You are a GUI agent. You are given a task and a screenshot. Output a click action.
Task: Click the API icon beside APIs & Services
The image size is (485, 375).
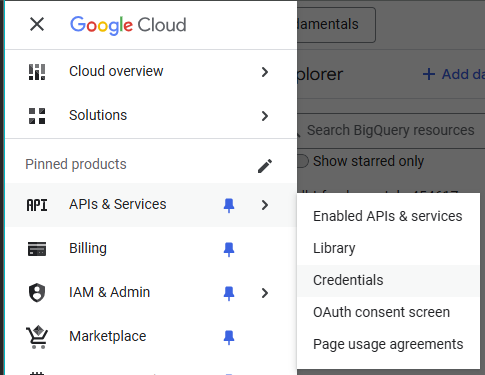coord(37,205)
